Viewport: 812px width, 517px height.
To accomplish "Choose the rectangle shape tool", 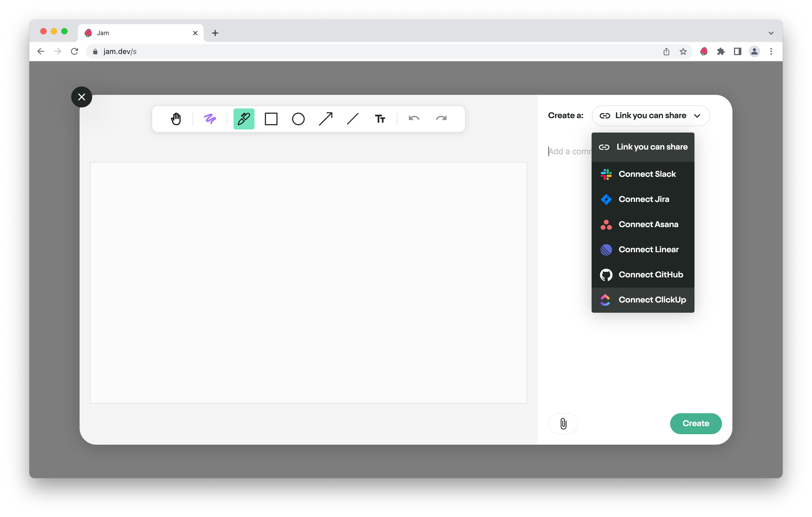I will 271,119.
